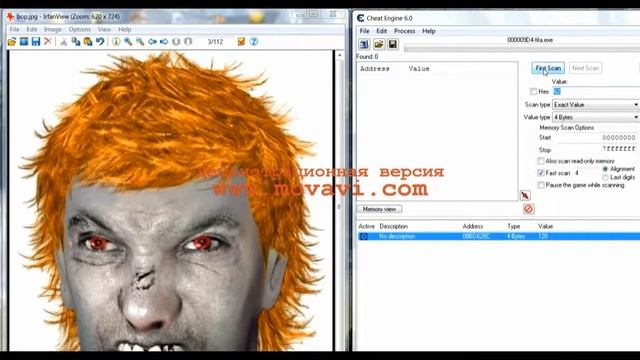Screen dimensions: 640x360
Task: Click the IrfanView slideshow icon
Action: [24, 41]
